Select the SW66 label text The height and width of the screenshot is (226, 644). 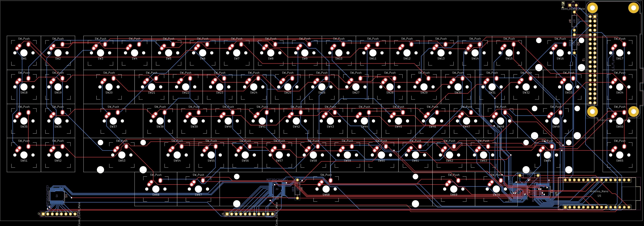(x=156, y=195)
